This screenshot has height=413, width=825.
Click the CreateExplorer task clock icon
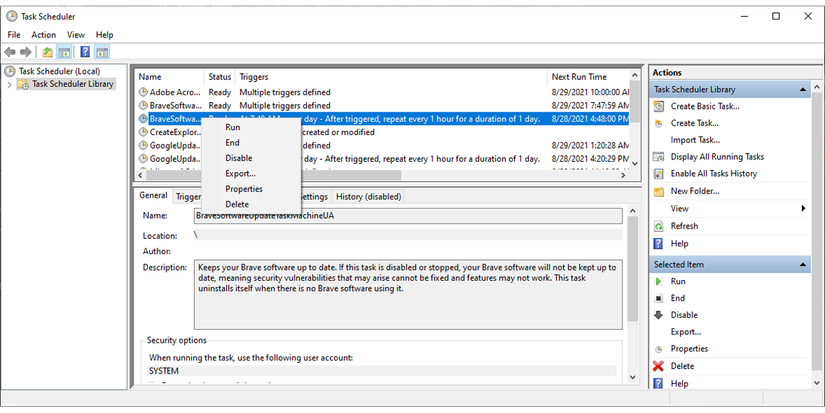pos(143,132)
